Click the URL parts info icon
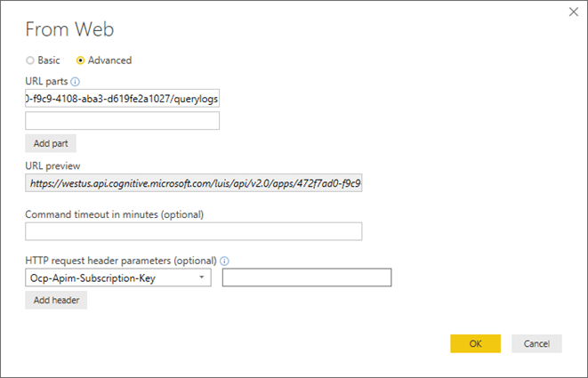This screenshot has width=588, height=378. click(x=75, y=82)
